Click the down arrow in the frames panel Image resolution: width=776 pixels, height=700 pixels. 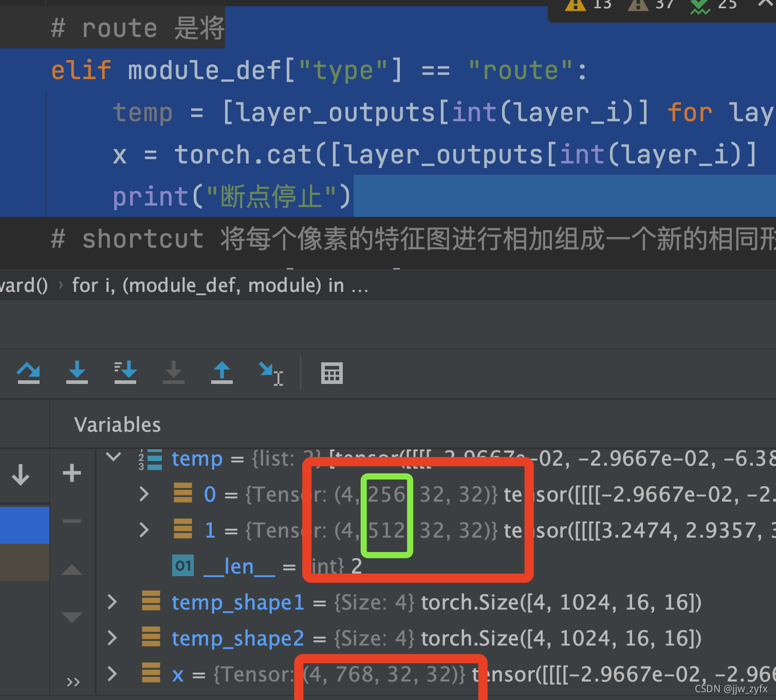coord(21,475)
